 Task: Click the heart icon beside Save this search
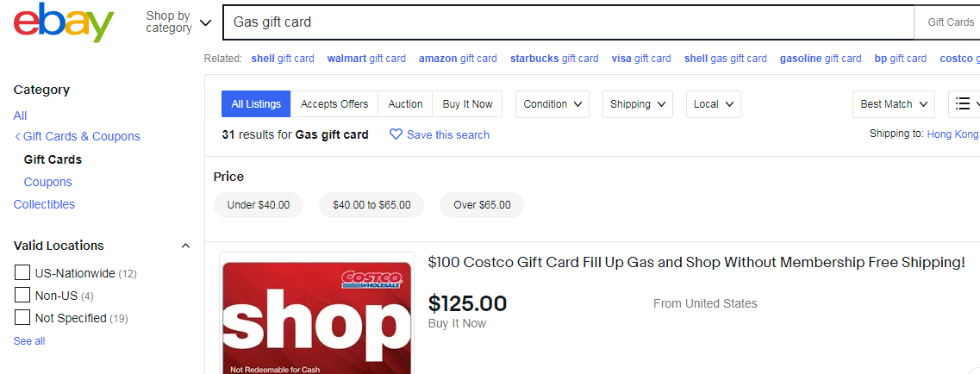(x=396, y=134)
